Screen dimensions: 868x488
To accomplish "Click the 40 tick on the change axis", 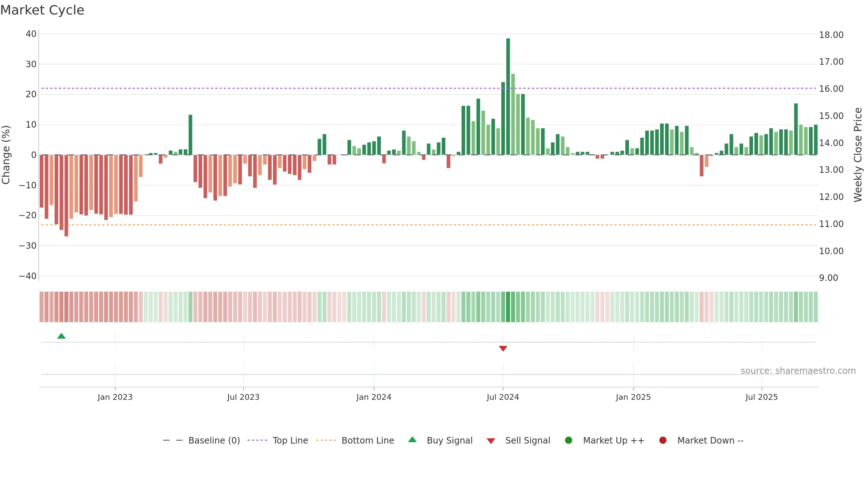I will (31, 34).
